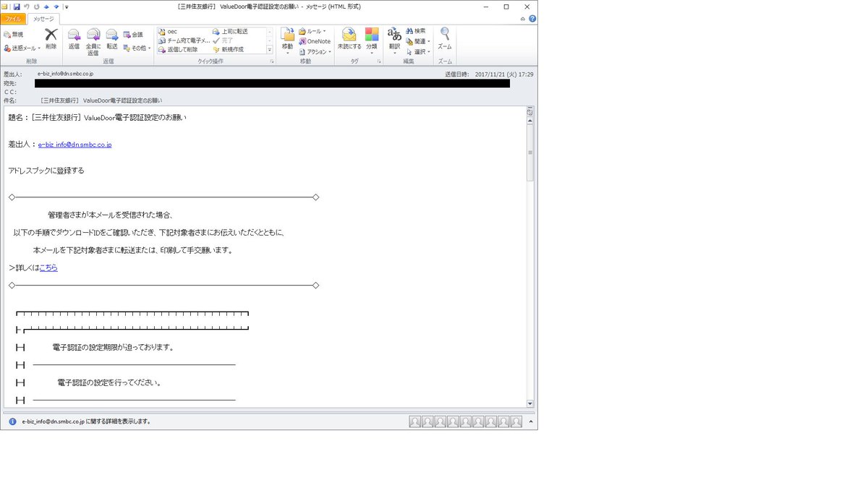Open the 迷惑メール dropdown
868x488 pixels.
pyautogui.click(x=22, y=48)
